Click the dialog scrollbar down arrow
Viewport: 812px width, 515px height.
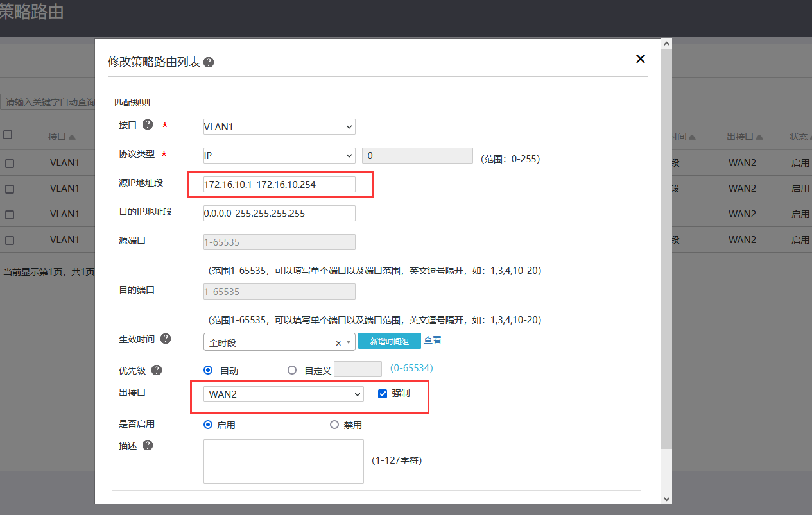(x=666, y=498)
